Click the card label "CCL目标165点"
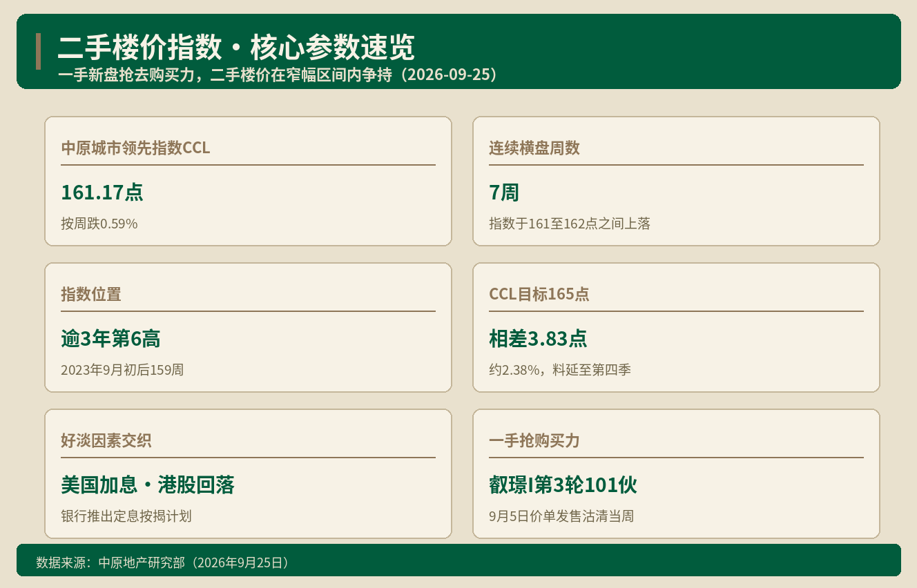 pyautogui.click(x=539, y=294)
